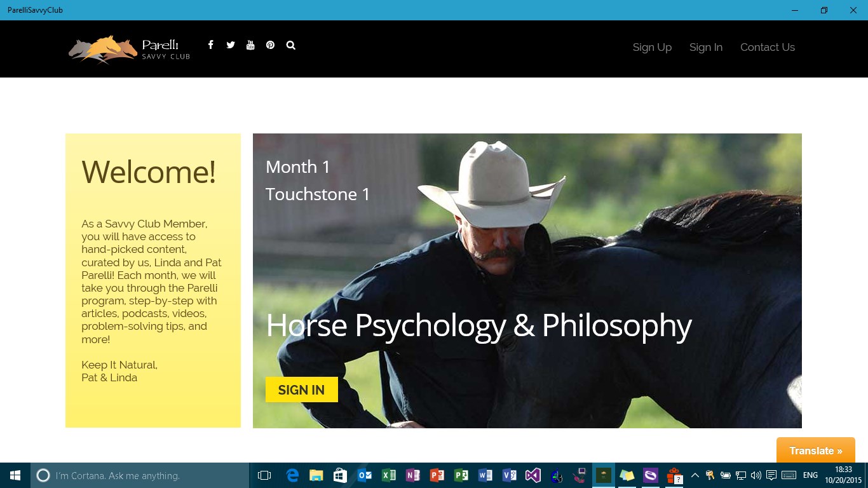Open the Sticky Notes taskbar icon
This screenshot has width=868, height=488.
pos(627,475)
